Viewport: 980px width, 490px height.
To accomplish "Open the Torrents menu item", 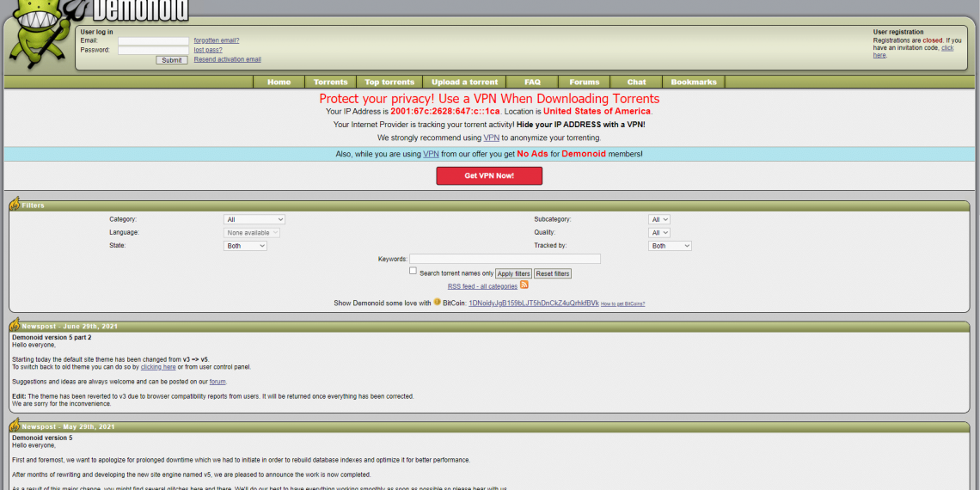I will [x=331, y=82].
